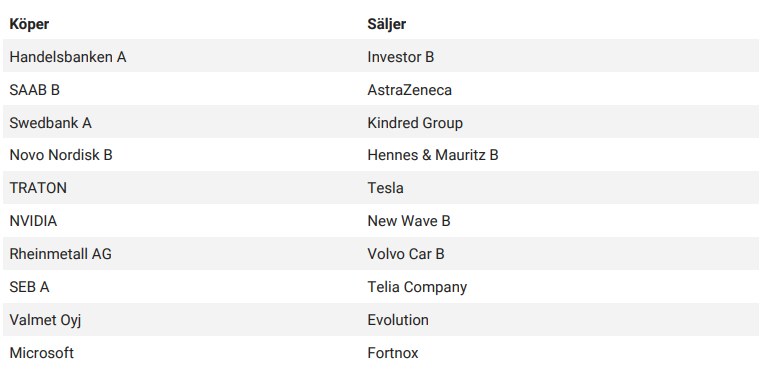Select the Handelsbanken A cell
This screenshot has width=769, height=368.
68,57
